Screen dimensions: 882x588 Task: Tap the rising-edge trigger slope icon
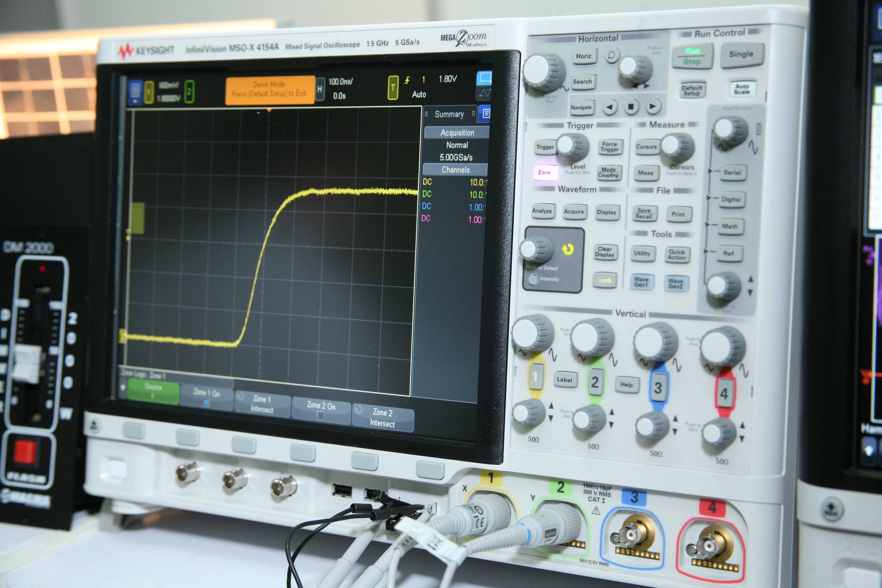tap(407, 80)
